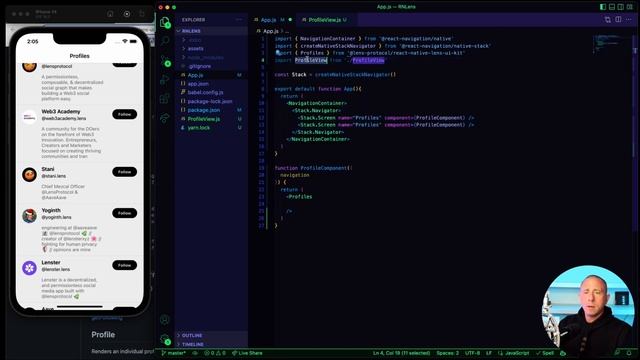Open package-lock.json in file explorer
Image resolution: width=640 pixels, height=360 pixels.
click(x=210, y=101)
